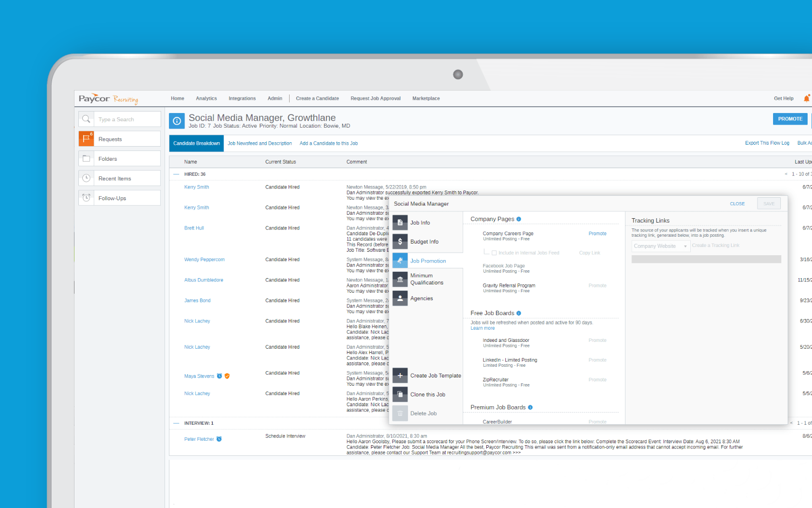Select the Job Info document icon
The width and height of the screenshot is (812, 508).
[400, 223]
